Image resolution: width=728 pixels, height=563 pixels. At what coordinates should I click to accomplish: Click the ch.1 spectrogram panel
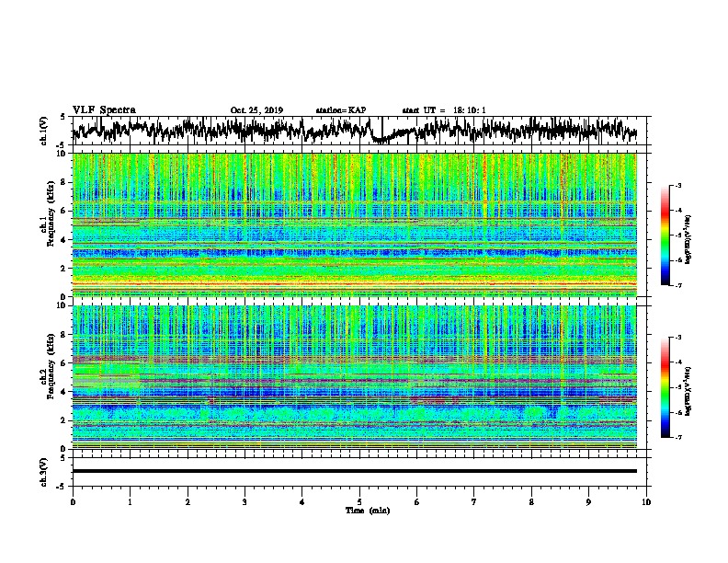point(355,224)
